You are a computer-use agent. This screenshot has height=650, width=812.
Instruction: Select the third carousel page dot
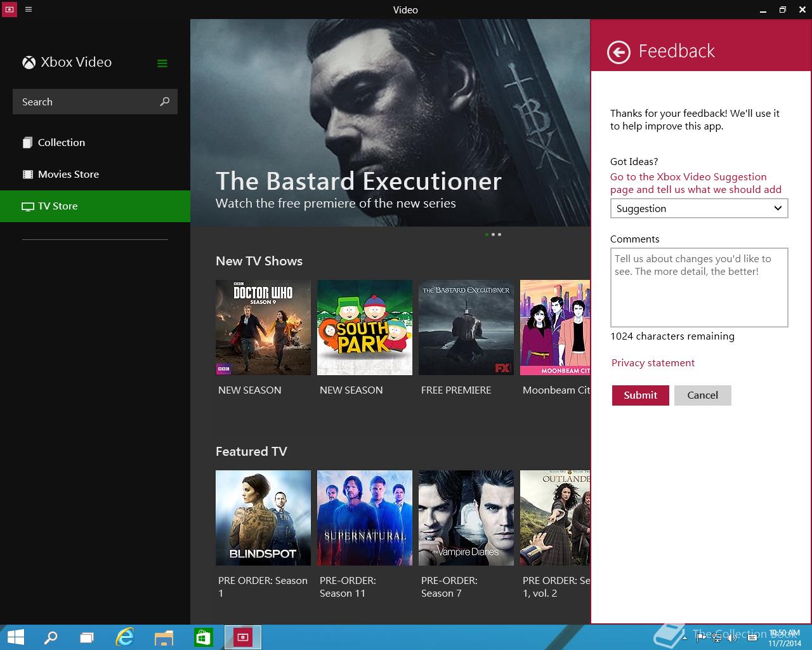tap(500, 235)
